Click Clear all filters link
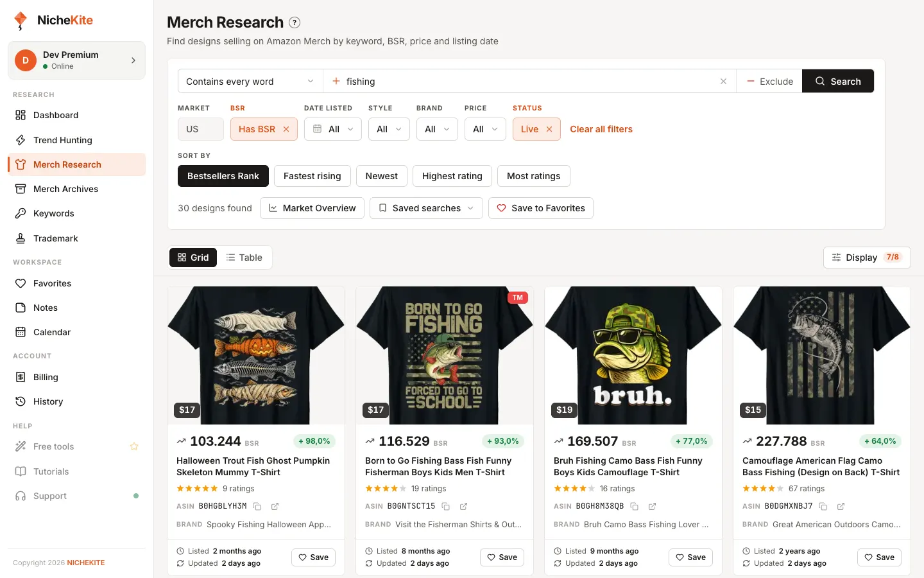 pyautogui.click(x=601, y=129)
